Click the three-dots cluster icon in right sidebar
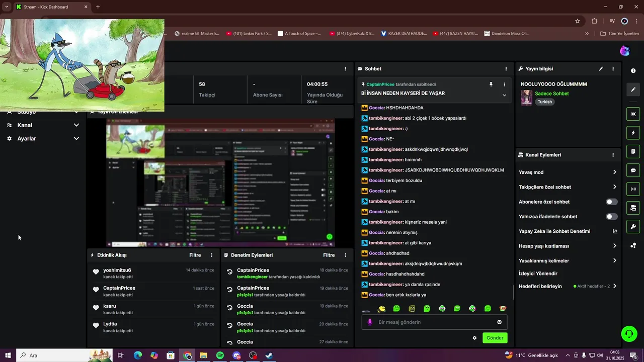Screen dimensions: 644x362 pos(633,245)
